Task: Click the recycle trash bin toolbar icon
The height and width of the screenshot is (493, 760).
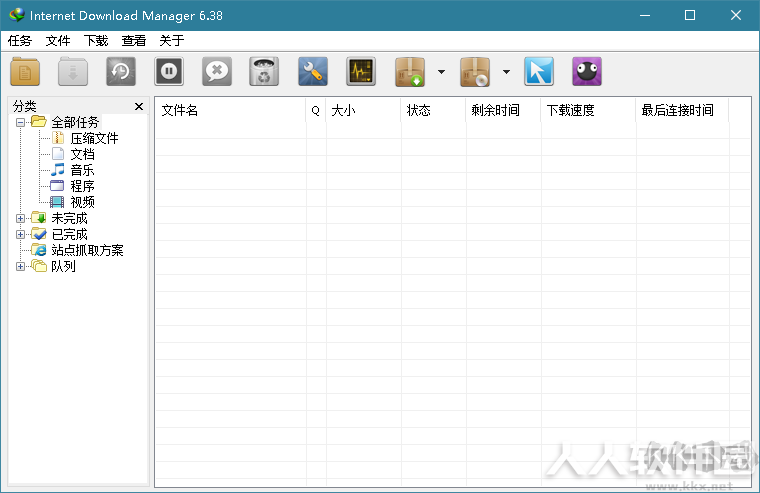Action: click(264, 72)
